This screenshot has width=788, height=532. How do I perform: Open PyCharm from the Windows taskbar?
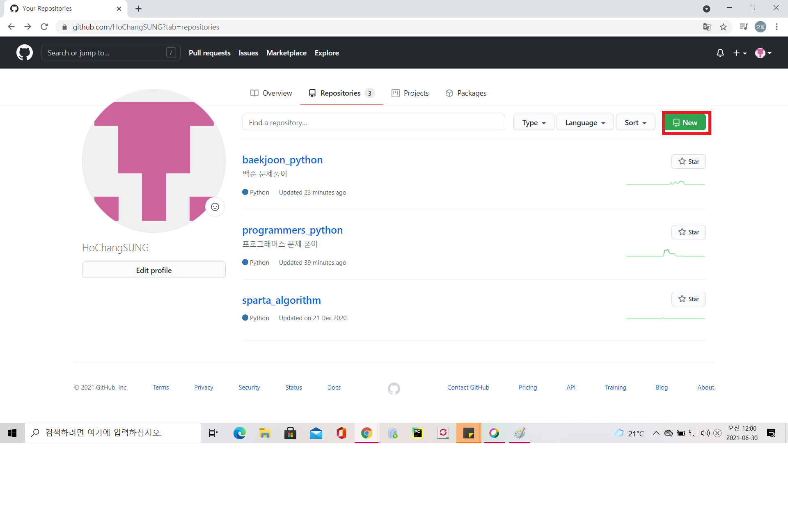coord(417,433)
